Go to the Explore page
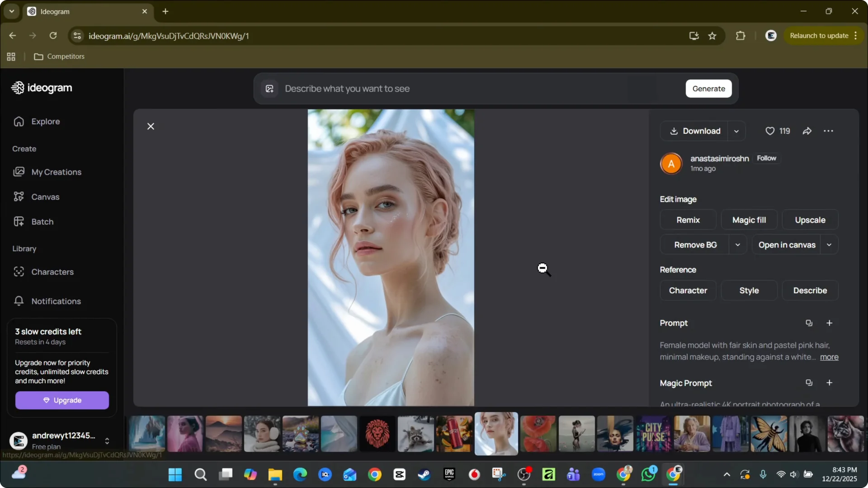Image resolution: width=868 pixels, height=488 pixels. (45, 121)
